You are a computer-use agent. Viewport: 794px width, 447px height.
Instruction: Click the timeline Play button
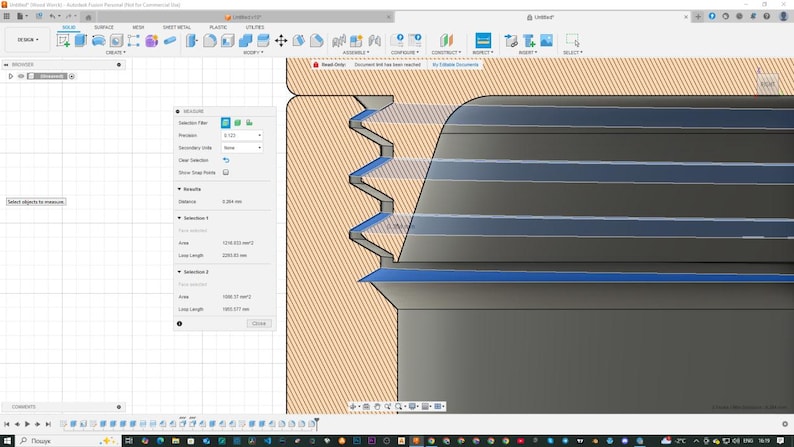coord(27,424)
